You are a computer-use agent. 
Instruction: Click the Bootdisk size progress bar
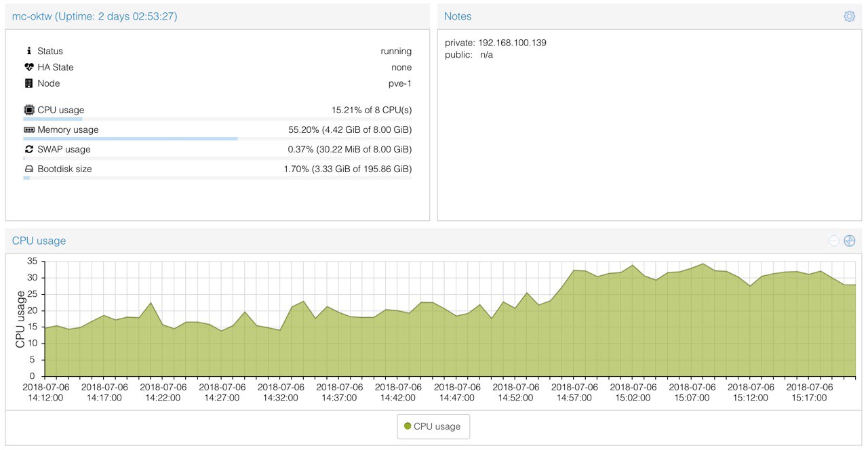tap(217, 178)
